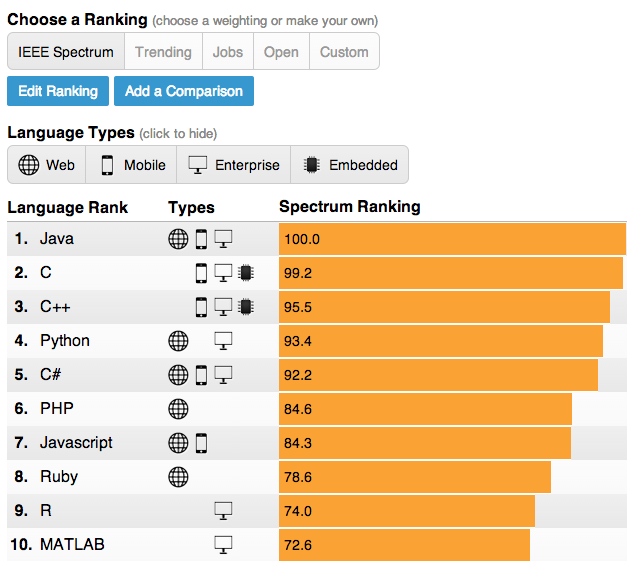This screenshot has height=561, width=635.
Task: Click the Python bar showing 93.4
Action: 441,341
